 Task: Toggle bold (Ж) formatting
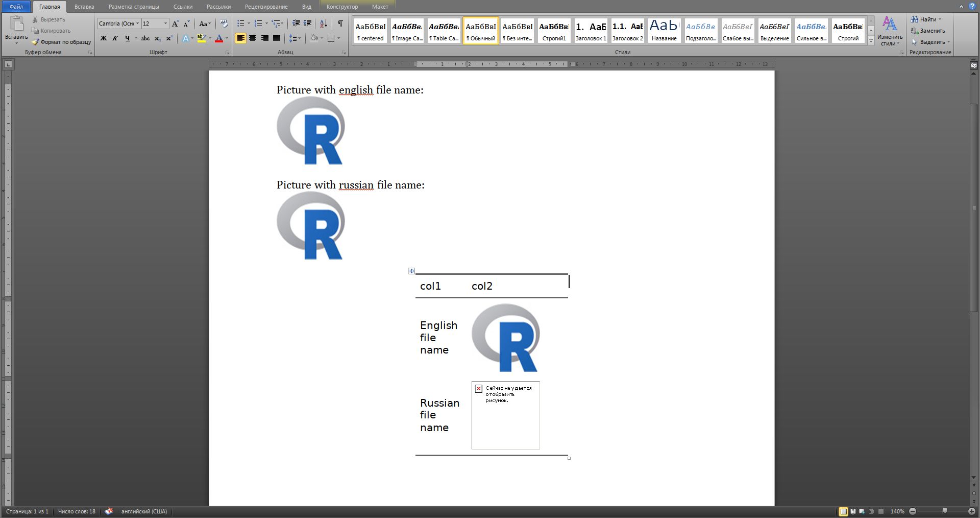pos(104,38)
